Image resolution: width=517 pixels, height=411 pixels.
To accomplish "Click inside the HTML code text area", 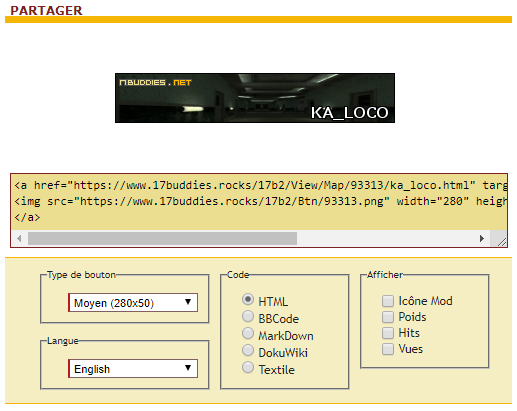I will click(x=259, y=202).
